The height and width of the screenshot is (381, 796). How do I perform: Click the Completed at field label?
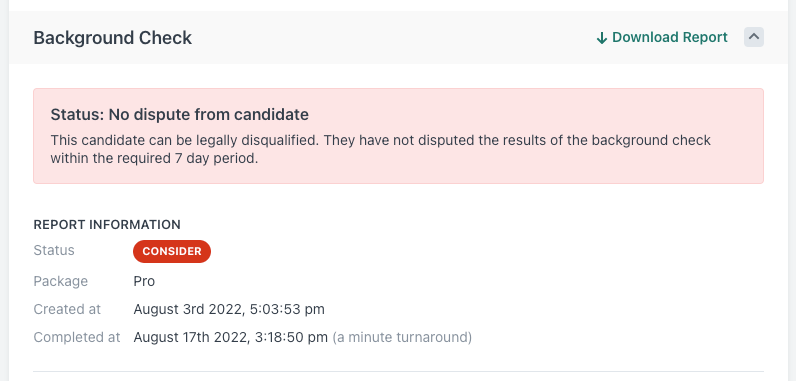click(77, 337)
